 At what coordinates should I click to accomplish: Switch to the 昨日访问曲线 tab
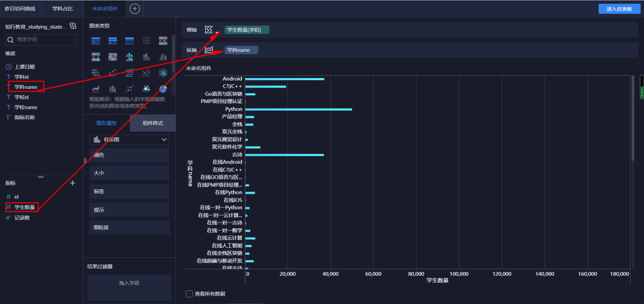[x=20, y=8]
